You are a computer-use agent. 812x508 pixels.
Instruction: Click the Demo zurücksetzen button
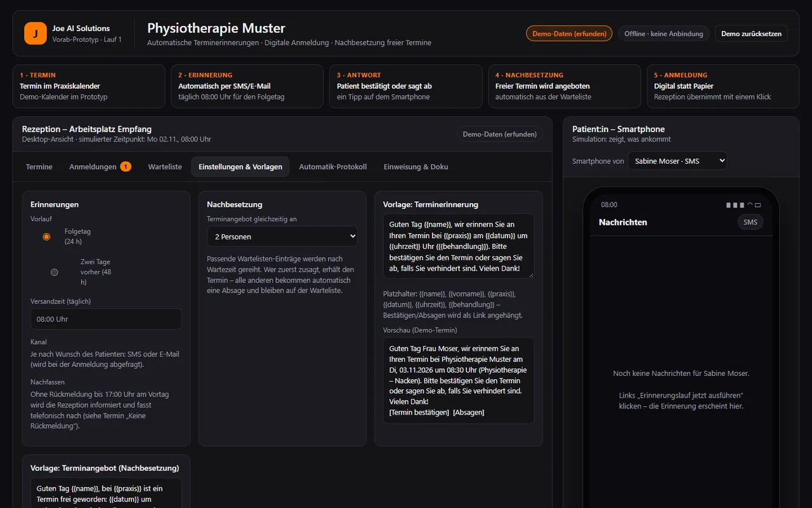pyautogui.click(x=751, y=34)
